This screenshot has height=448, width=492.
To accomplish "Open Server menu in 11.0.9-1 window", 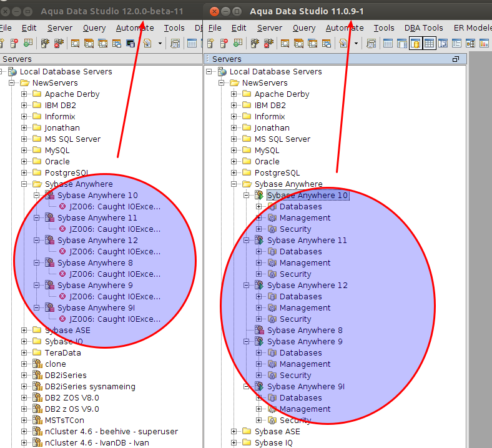I will (x=270, y=28).
